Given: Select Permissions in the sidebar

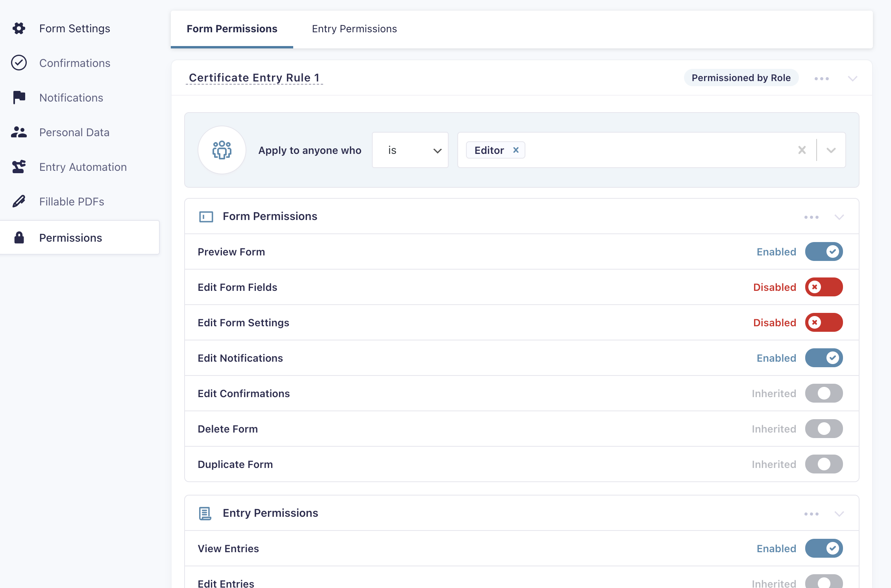Looking at the screenshot, I should click(x=79, y=237).
